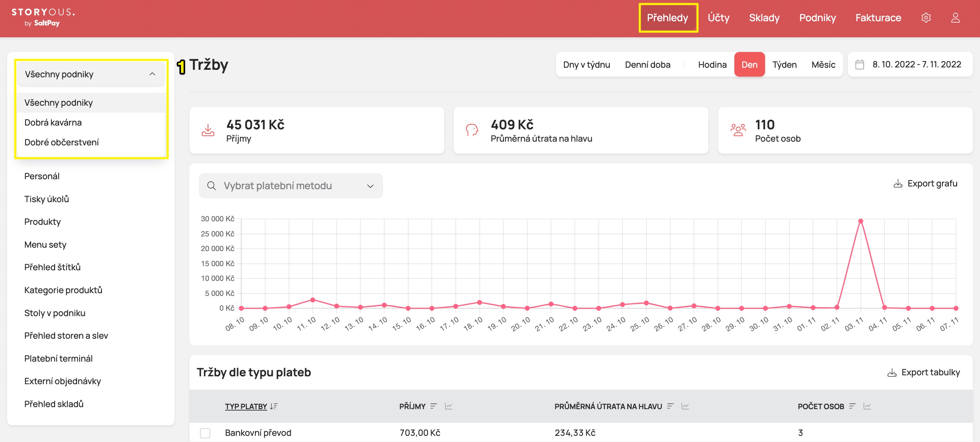Show chart icon next to PRŮMĚRNÁ ÚTRATA NA HLAVU
The image size is (980, 442).
685,406
